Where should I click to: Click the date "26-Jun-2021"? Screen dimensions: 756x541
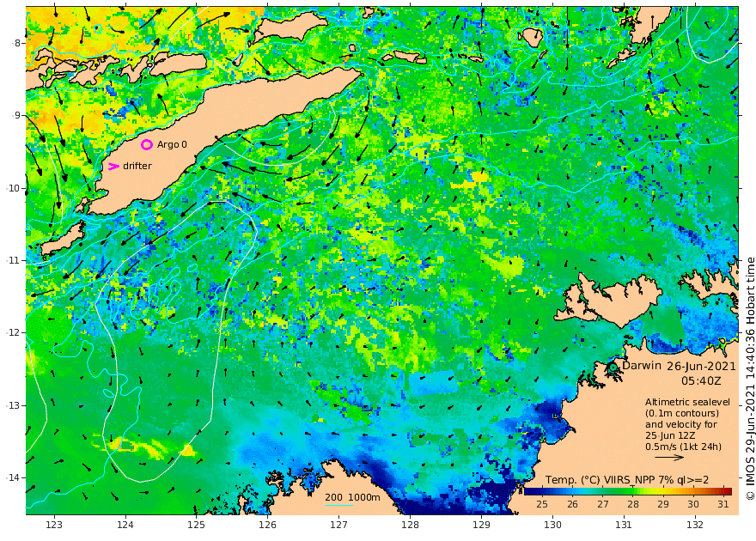[x=702, y=366]
